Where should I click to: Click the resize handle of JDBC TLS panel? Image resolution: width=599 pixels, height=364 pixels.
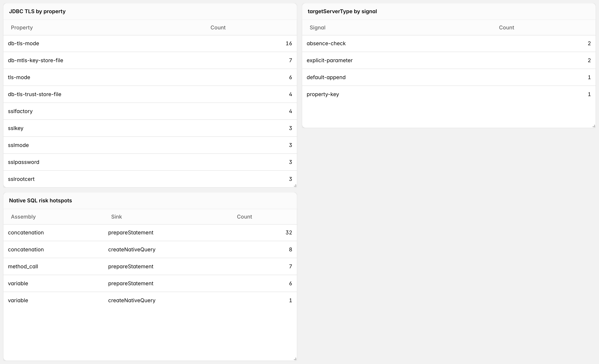(x=295, y=185)
